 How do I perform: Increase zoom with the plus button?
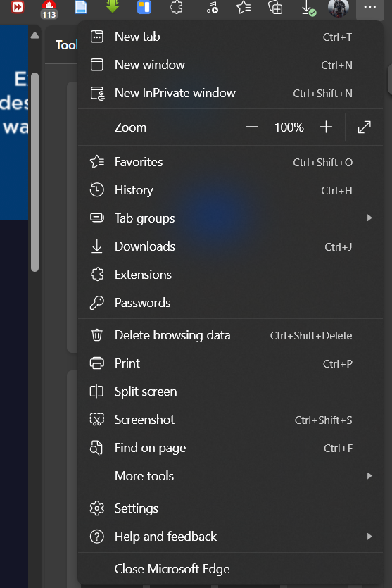(x=326, y=127)
